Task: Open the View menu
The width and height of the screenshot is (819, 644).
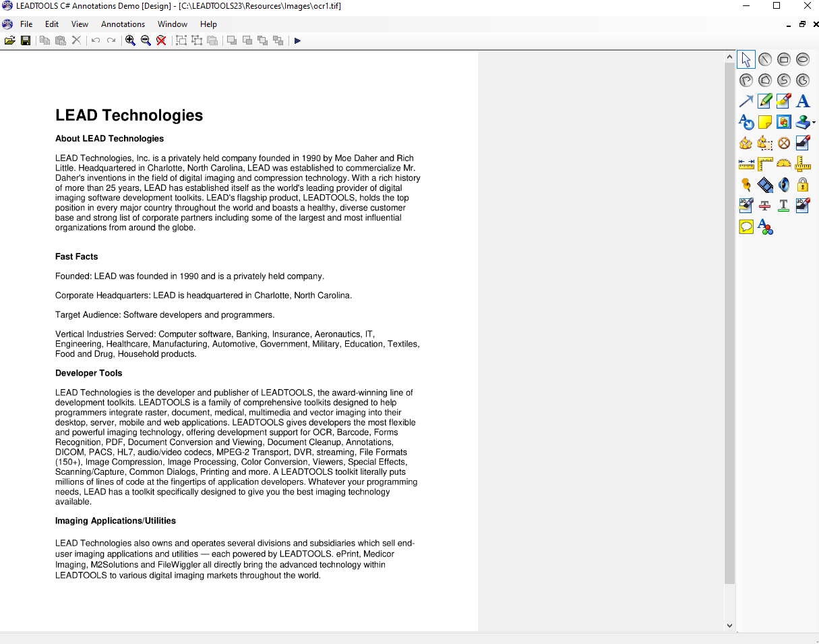Action: [80, 24]
